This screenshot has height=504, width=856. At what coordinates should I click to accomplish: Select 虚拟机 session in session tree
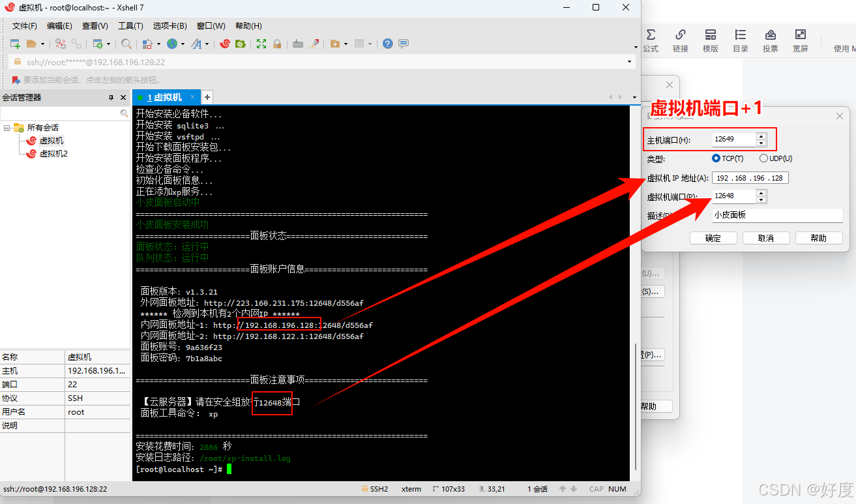coord(52,141)
